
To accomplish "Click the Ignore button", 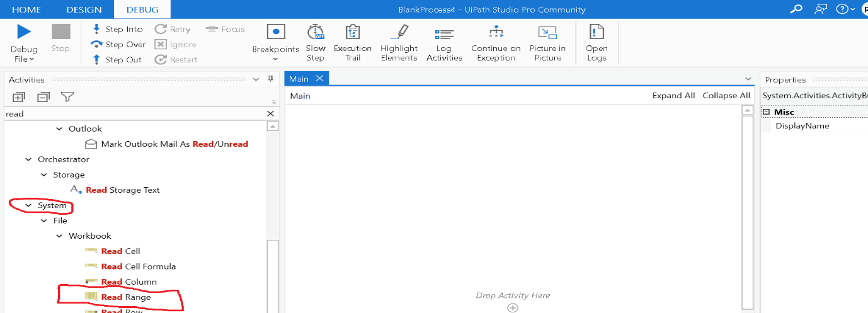I will point(176,44).
